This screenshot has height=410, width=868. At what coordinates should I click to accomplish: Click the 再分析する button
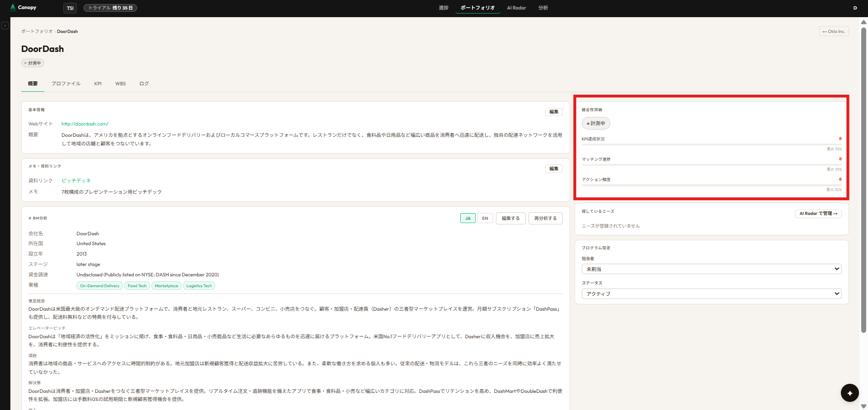tap(546, 218)
